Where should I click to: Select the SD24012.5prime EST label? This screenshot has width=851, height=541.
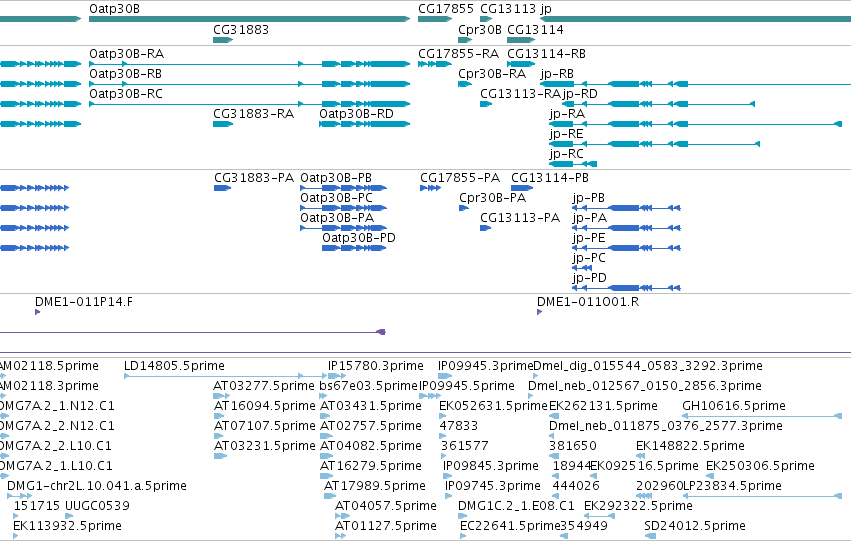coord(695,527)
